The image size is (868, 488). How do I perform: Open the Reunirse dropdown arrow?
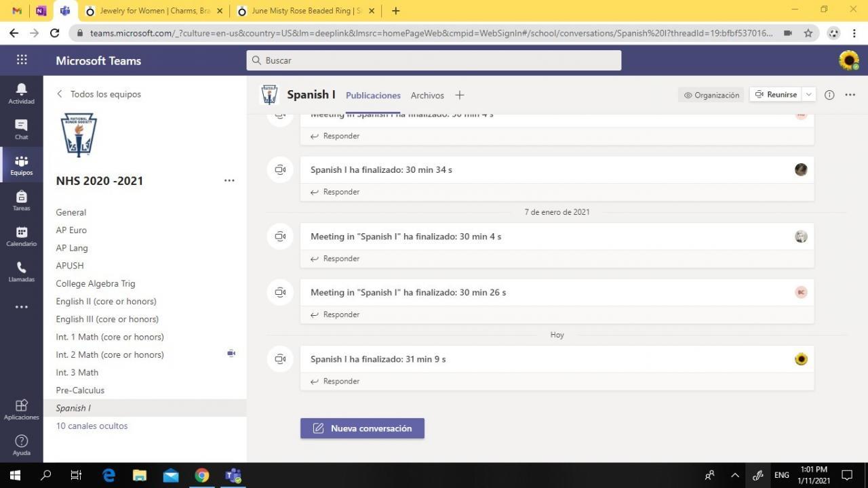808,95
